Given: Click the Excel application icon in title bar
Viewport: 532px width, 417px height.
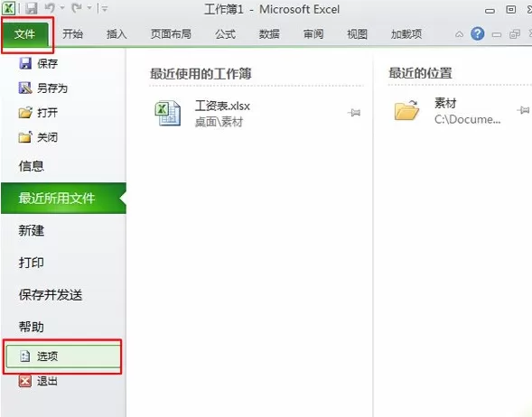Looking at the screenshot, I should [8, 8].
